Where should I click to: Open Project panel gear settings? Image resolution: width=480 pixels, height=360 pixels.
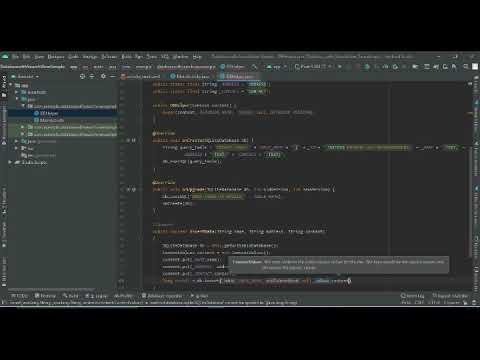point(103,76)
